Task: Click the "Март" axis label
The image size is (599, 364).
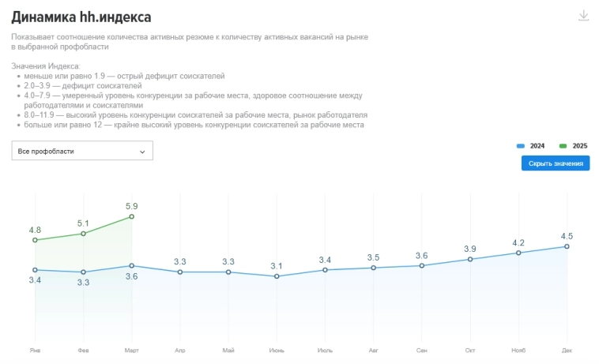Action: 131,349
